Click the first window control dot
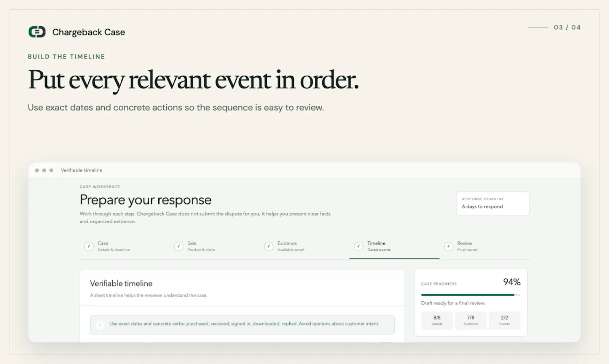The height and width of the screenshot is (364, 609). click(x=37, y=170)
